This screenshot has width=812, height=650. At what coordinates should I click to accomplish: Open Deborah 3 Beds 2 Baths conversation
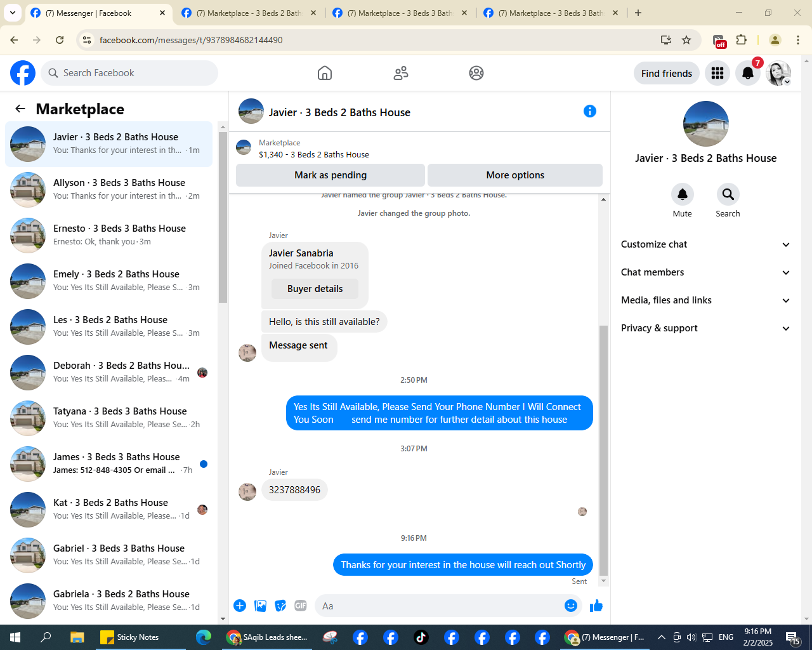(109, 373)
